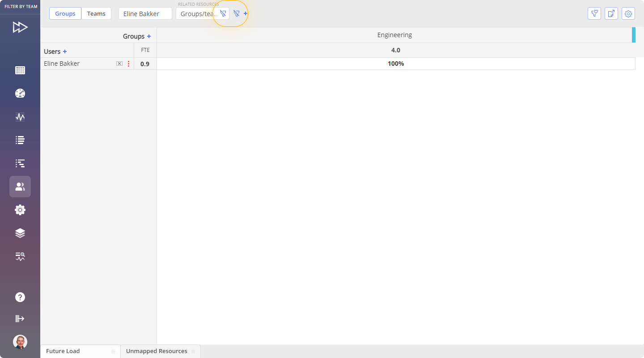Click the export share document button
The image size is (644, 358).
611,13
